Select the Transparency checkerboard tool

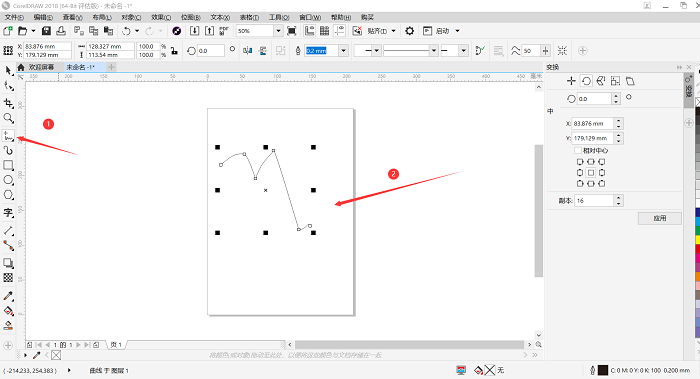click(x=8, y=278)
